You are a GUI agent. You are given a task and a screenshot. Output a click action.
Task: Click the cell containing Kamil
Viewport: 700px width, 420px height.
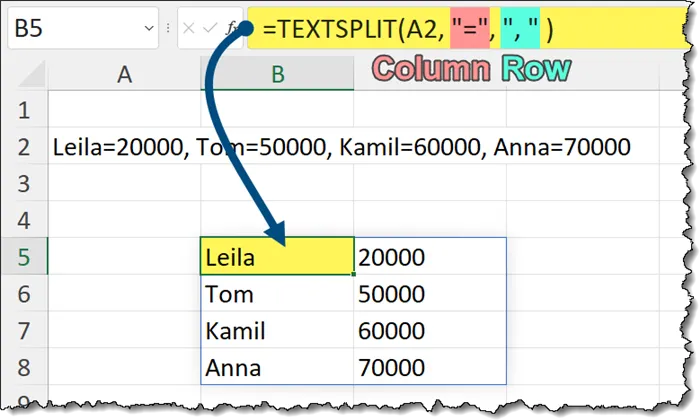tap(277, 331)
